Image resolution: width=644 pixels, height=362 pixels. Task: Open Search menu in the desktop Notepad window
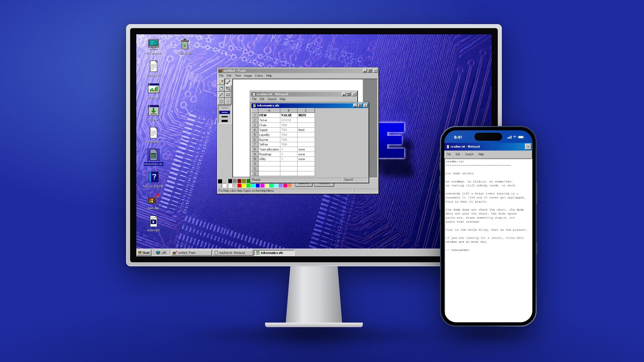point(272,99)
